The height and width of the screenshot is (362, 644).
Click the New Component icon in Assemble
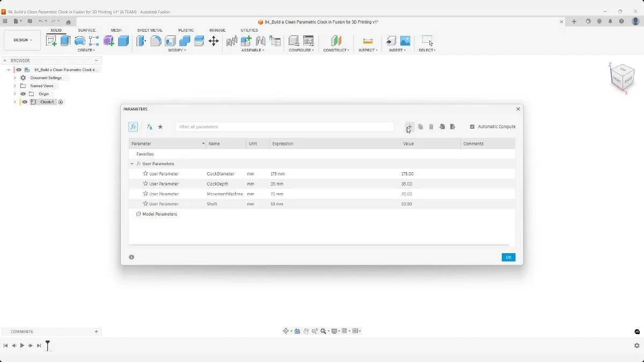pyautogui.click(x=246, y=41)
